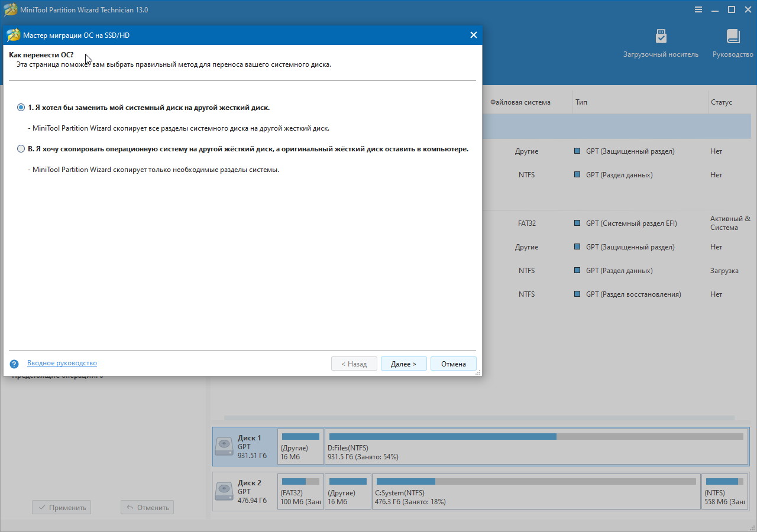Select the C:System(NTFS) partition bar
The image size is (757, 532).
[x=536, y=492]
